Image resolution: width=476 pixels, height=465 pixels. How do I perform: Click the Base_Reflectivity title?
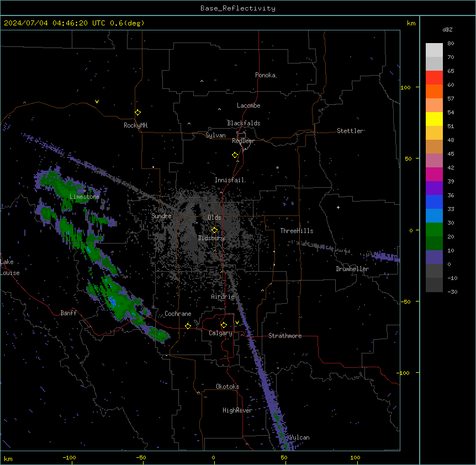coord(238,8)
